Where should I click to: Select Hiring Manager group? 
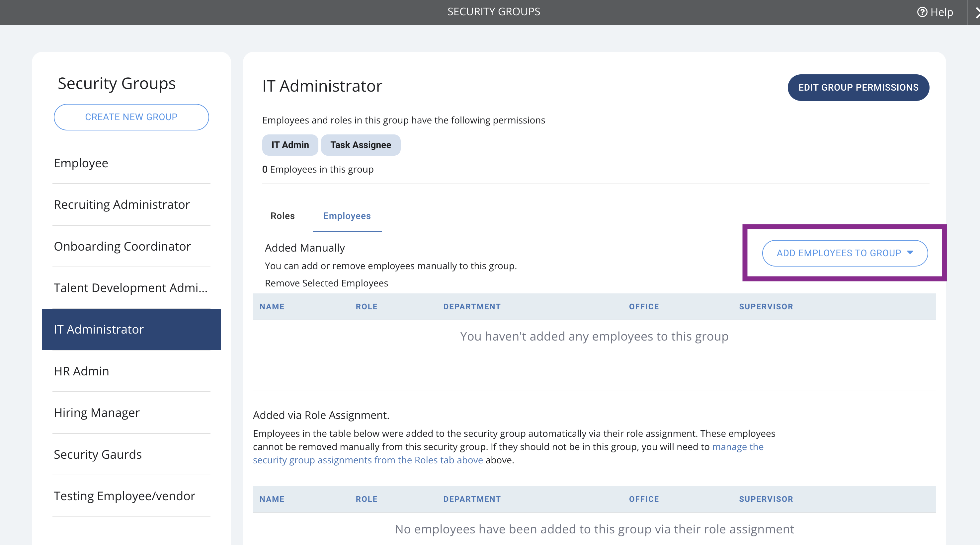pos(131,413)
